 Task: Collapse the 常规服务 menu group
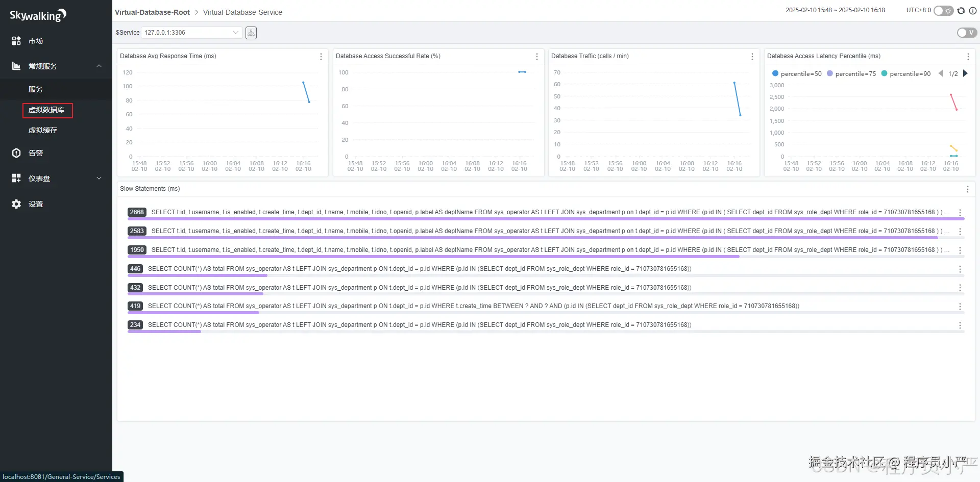click(x=56, y=66)
